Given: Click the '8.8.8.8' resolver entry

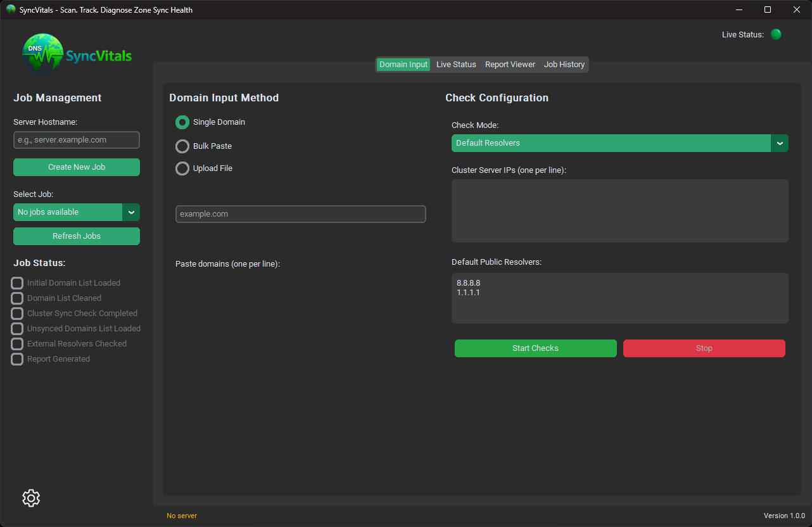Looking at the screenshot, I should pyautogui.click(x=468, y=283).
